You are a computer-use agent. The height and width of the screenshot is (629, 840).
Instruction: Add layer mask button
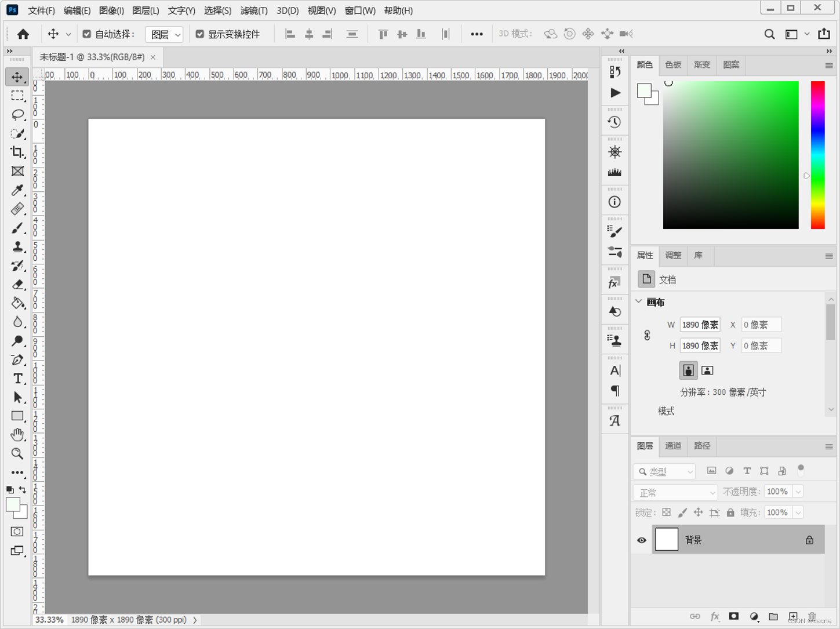(x=734, y=616)
